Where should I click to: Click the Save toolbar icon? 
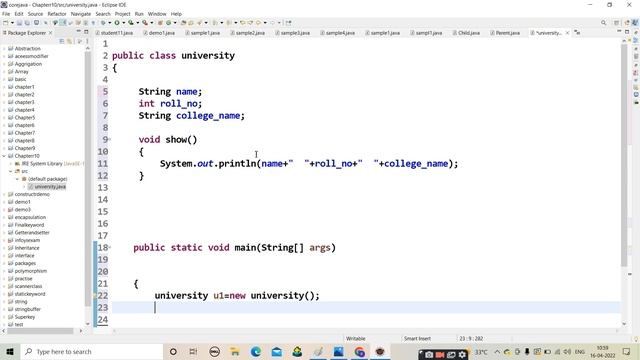[19, 23]
